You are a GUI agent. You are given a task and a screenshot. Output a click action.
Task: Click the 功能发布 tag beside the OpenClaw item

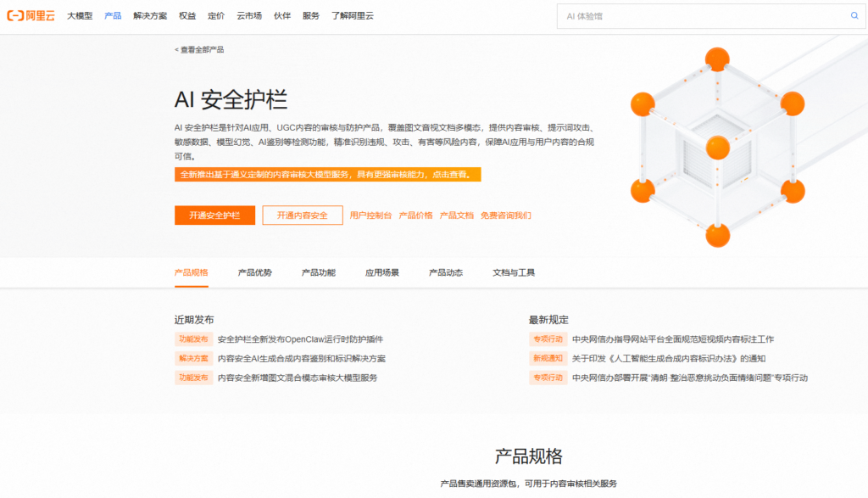tap(194, 339)
